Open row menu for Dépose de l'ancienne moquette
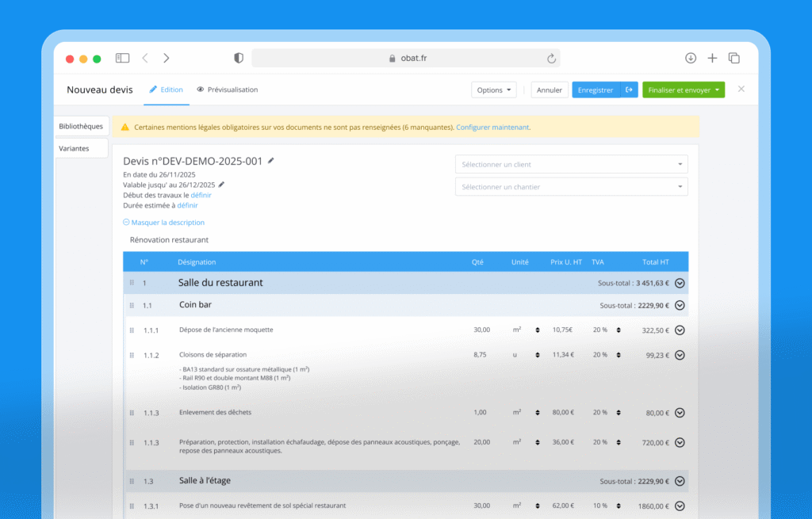 (680, 330)
